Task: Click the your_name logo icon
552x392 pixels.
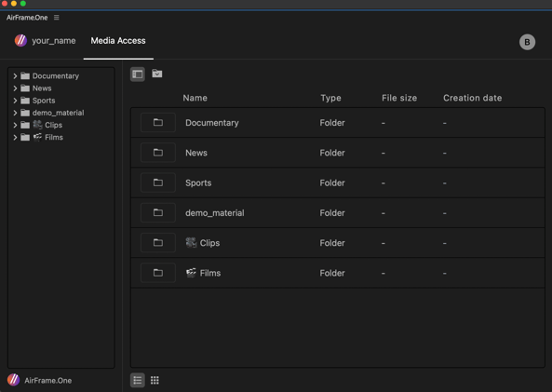Action: tap(20, 40)
